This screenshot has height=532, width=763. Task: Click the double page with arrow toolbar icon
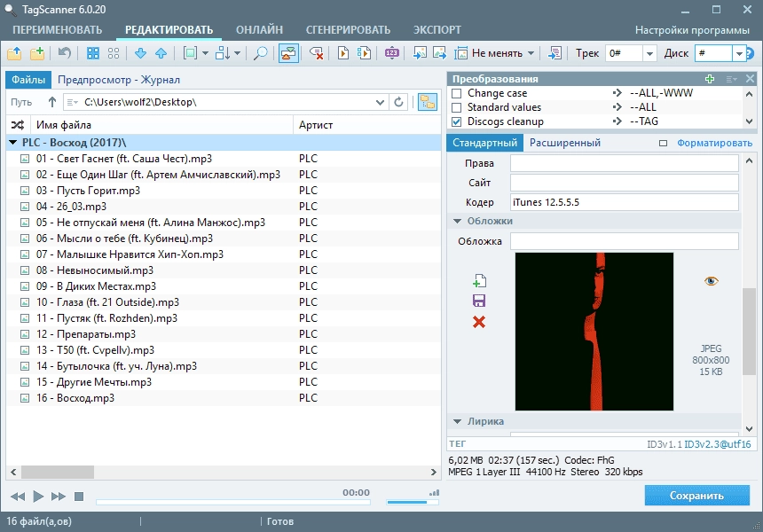[x=364, y=53]
